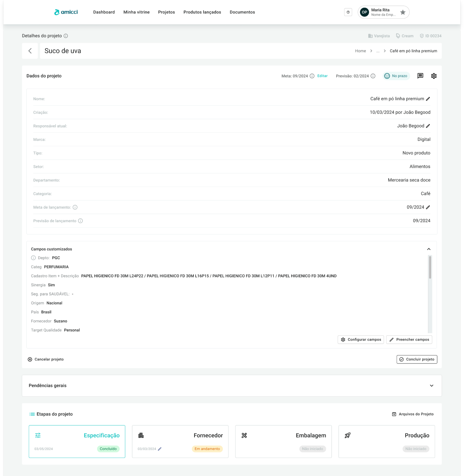Click the help icon in top bar

point(348,12)
